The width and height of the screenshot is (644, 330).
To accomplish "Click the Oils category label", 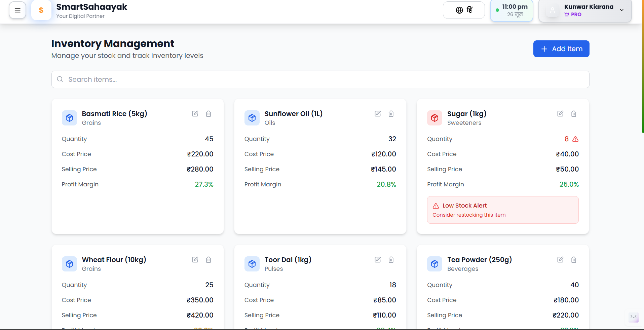I will click(x=270, y=123).
